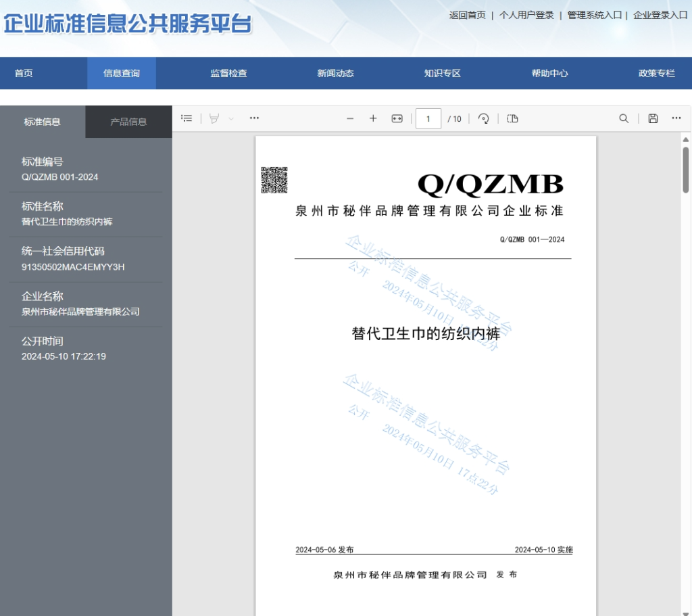The image size is (692, 616).
Task: Open the far-right overflow menu
Action: pyautogui.click(x=676, y=118)
